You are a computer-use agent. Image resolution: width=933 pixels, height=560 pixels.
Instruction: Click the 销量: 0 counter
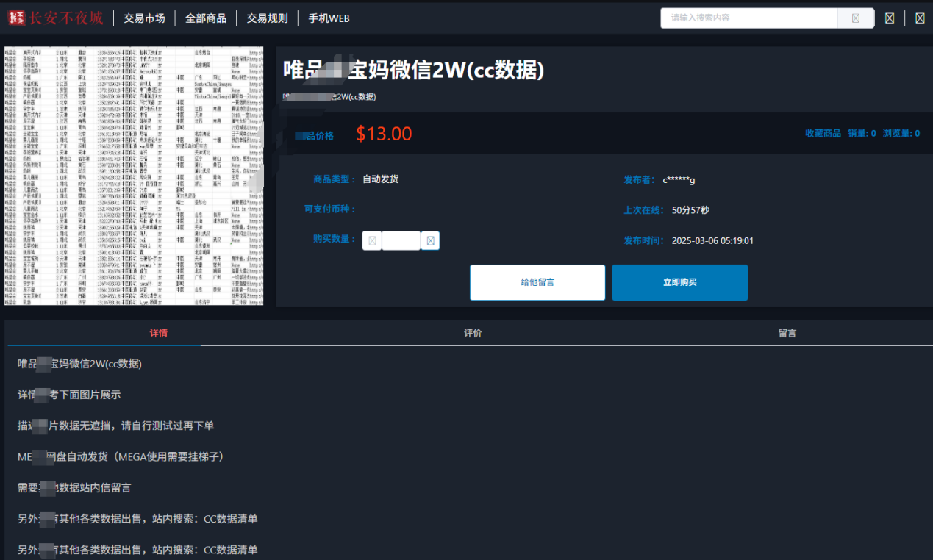coord(862,133)
